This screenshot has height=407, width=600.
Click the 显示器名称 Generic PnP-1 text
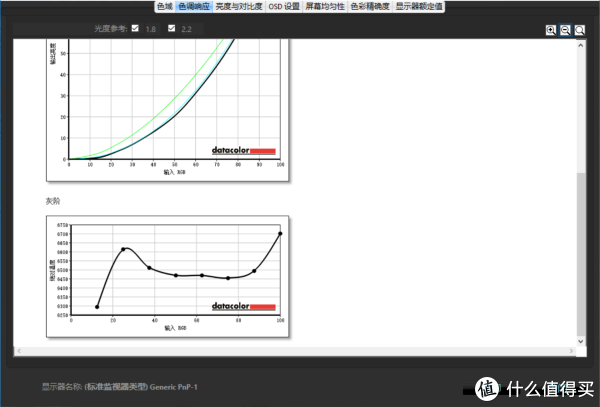click(x=120, y=387)
